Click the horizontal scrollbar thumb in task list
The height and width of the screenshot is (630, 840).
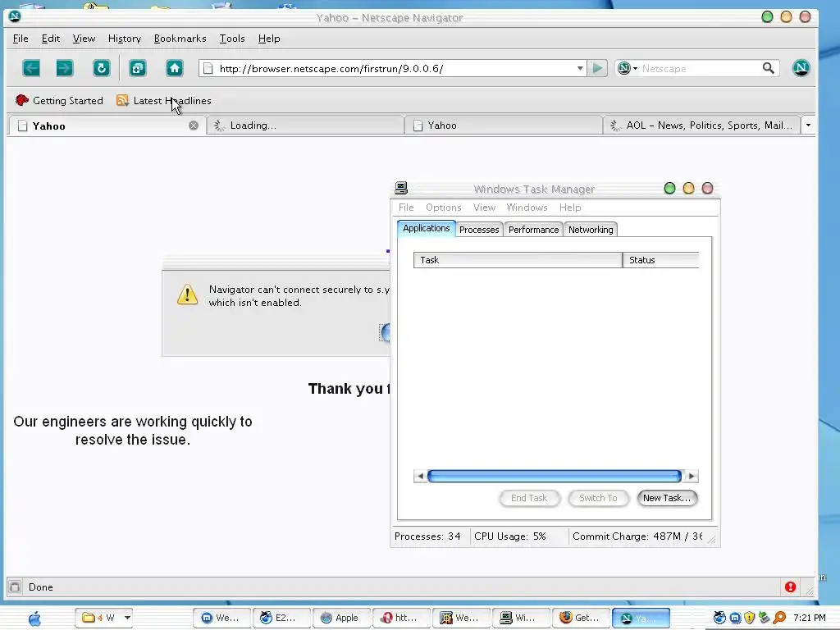pos(555,476)
